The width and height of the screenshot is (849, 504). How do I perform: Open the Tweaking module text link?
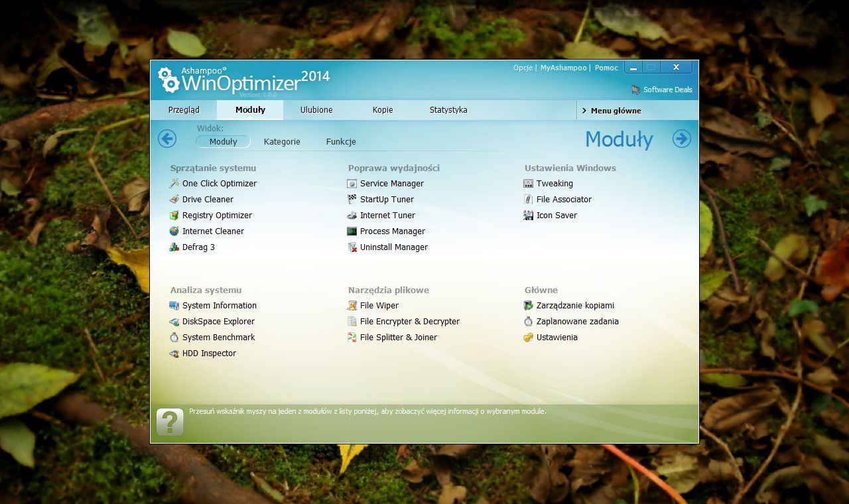[x=555, y=184]
